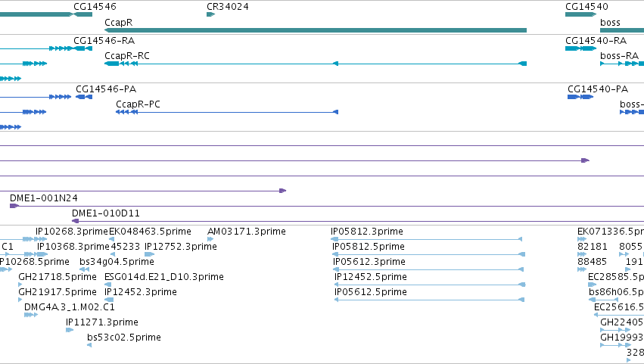Click the IP10268.5prime EST label
The width and height of the screenshot is (644, 364).
coord(35,262)
